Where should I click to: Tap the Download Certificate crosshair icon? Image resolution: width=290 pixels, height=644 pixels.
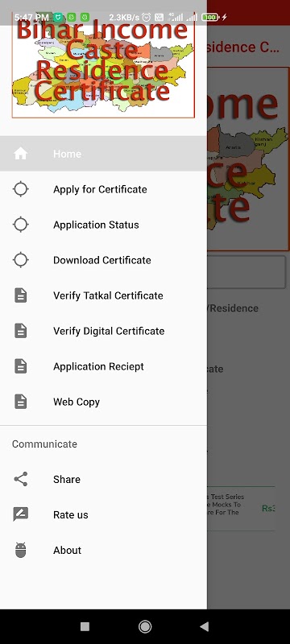click(20, 260)
